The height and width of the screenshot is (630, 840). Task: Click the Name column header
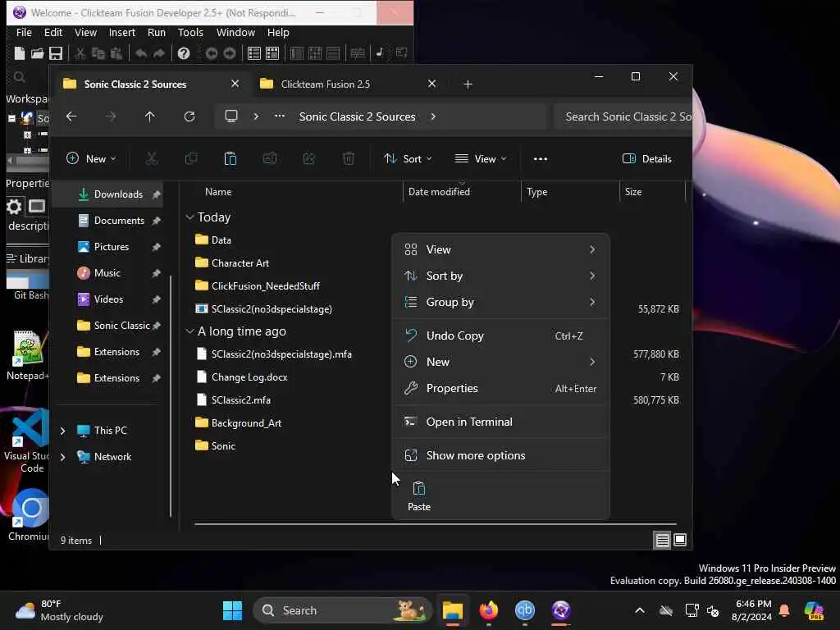(218, 192)
